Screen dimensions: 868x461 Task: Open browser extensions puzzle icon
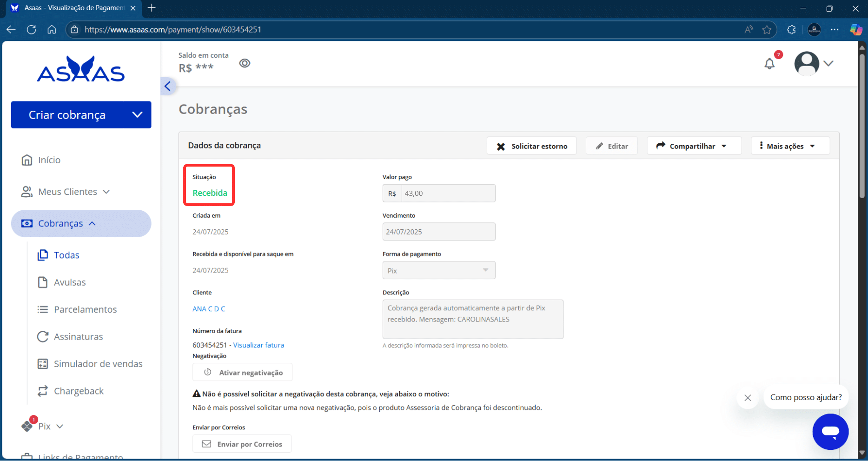tap(791, 30)
